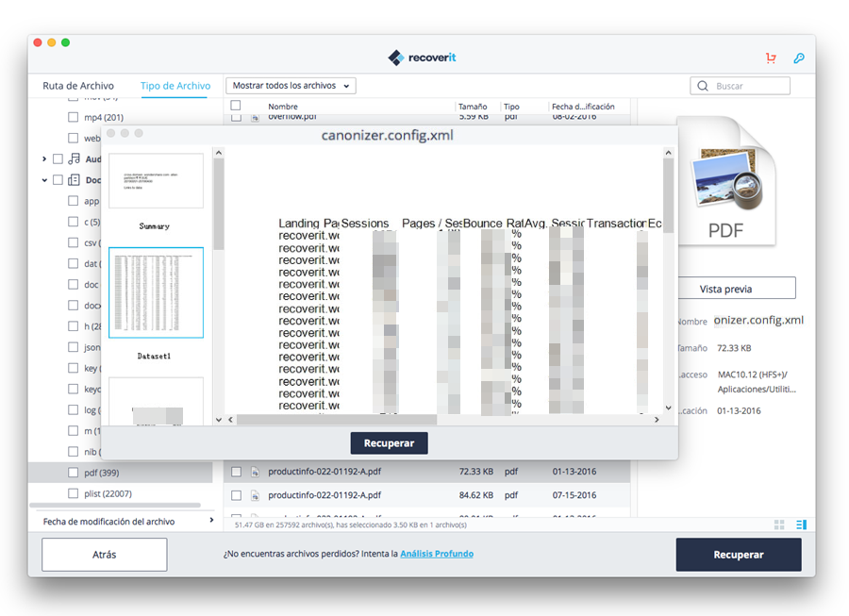This screenshot has height=616, width=849.
Task: Open the 'Análisis Profundo' link
Action: click(437, 554)
